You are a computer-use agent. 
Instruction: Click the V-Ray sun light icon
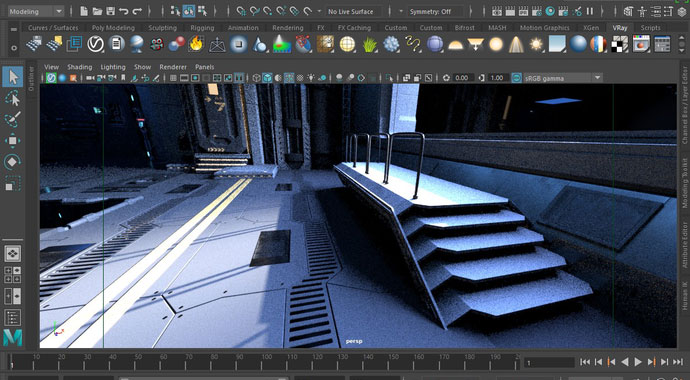(x=536, y=44)
